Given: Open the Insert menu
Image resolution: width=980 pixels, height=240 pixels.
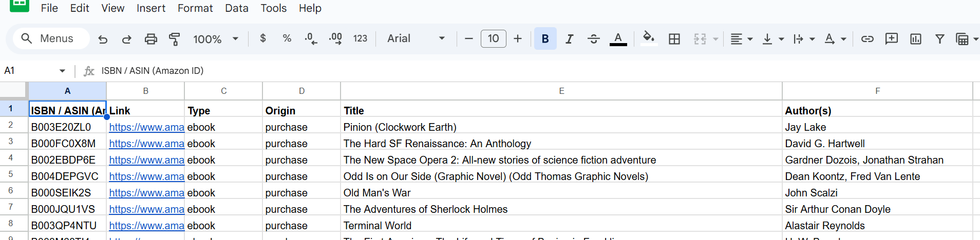Looking at the screenshot, I should pos(150,8).
